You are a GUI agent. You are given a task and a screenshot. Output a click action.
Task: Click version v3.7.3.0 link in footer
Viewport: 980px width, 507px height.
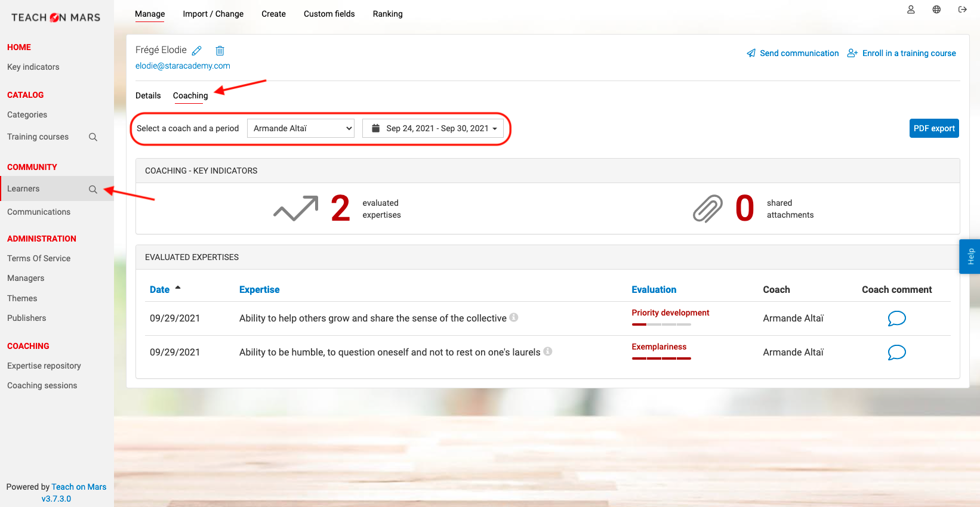click(56, 499)
